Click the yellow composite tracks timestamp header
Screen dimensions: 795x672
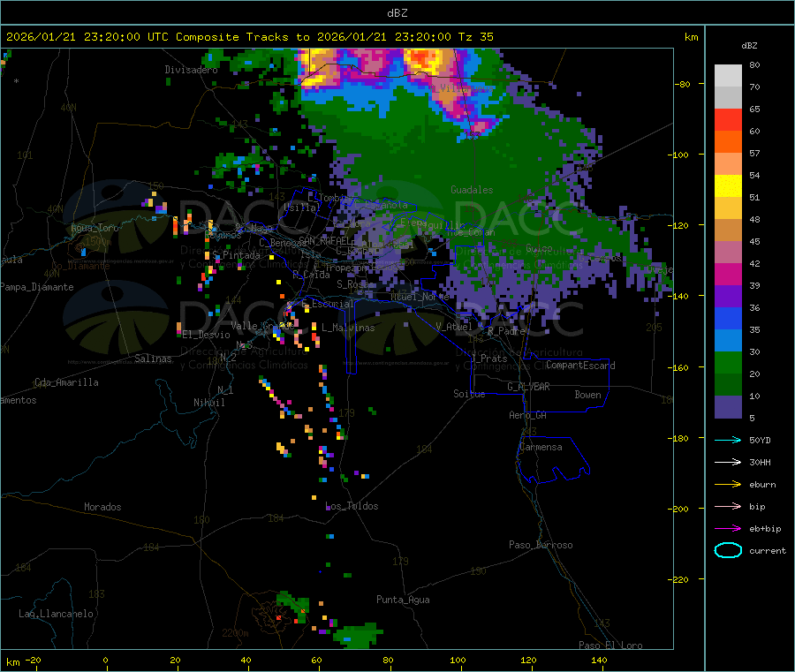(x=249, y=36)
